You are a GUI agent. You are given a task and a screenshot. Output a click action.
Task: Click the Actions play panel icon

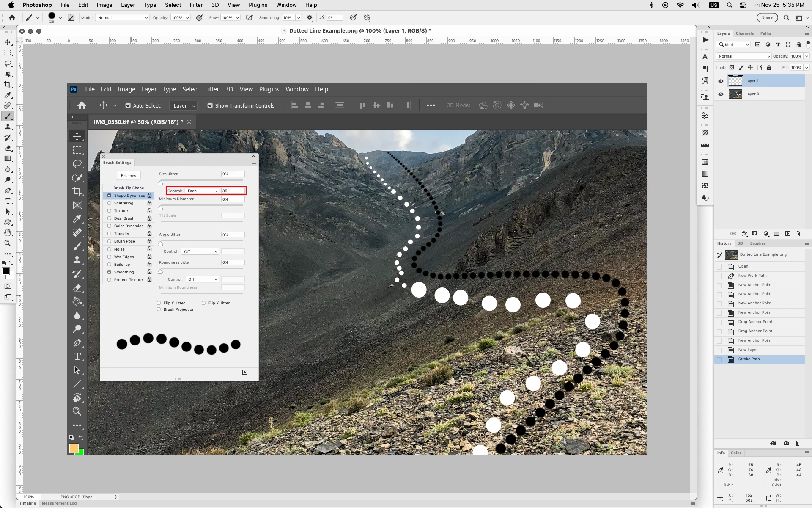pyautogui.click(x=705, y=40)
